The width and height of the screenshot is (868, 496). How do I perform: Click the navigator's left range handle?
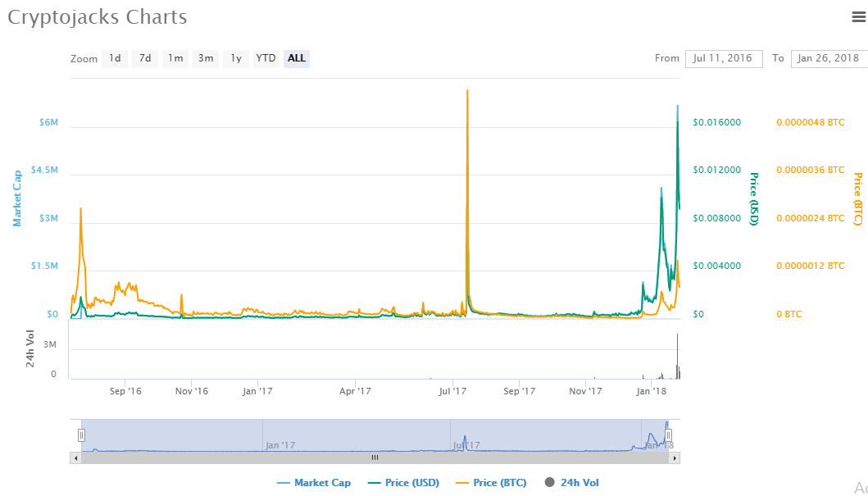pos(81,435)
